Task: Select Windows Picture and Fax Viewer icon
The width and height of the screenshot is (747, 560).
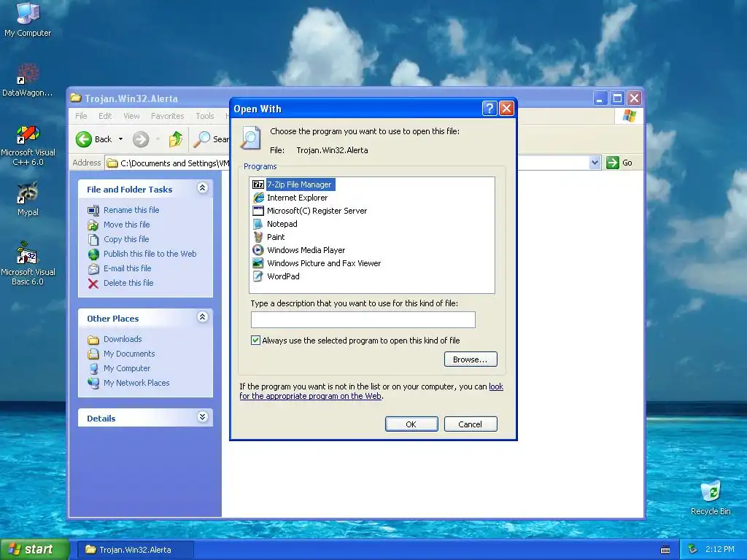Action: [258, 262]
